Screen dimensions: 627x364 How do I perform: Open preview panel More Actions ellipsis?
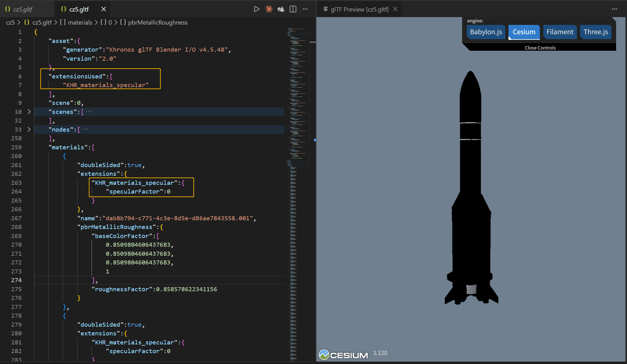(614, 9)
